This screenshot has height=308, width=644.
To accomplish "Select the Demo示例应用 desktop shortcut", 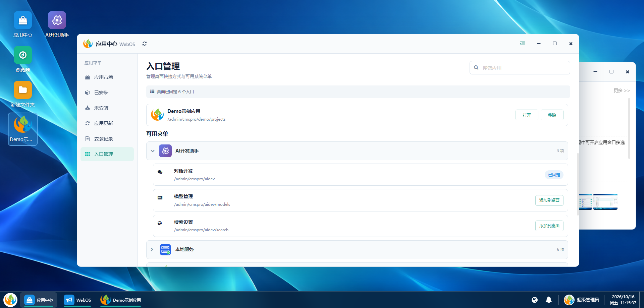I will click(23, 129).
